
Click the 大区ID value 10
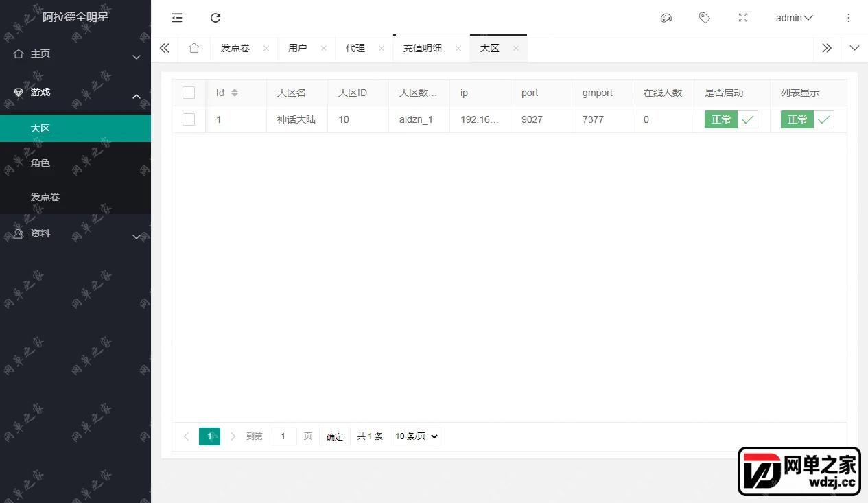tap(344, 119)
